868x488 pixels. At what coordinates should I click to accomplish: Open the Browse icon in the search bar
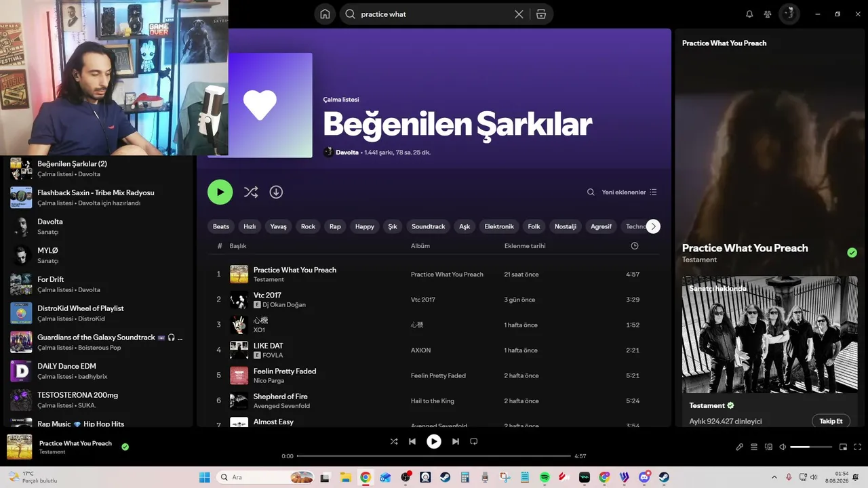tap(540, 14)
